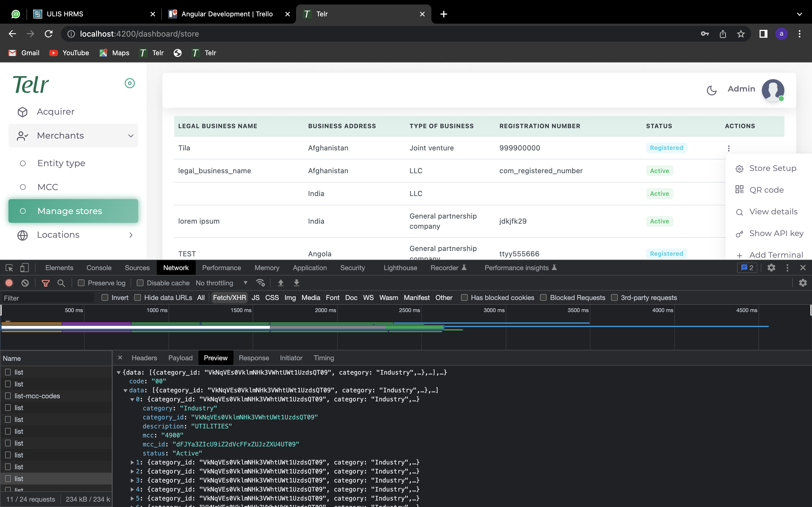Open the DevTools search magnifier icon
This screenshot has width=812, height=507.
pyautogui.click(x=61, y=283)
